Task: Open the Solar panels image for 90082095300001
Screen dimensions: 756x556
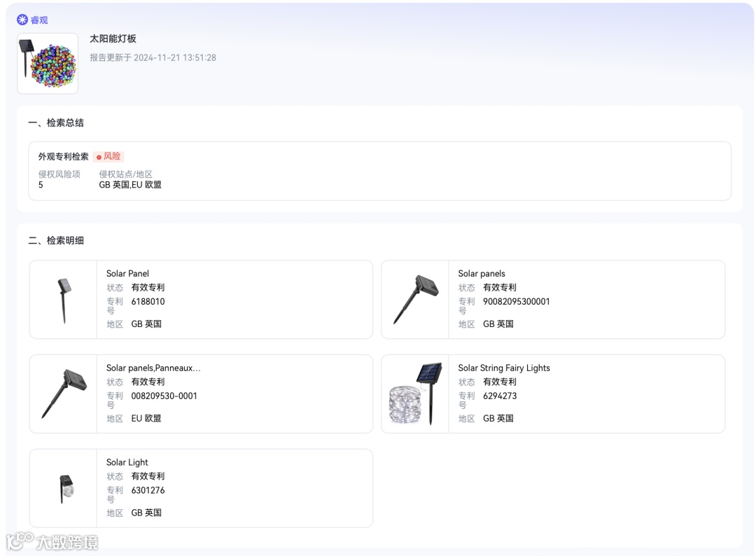Action: point(416,300)
